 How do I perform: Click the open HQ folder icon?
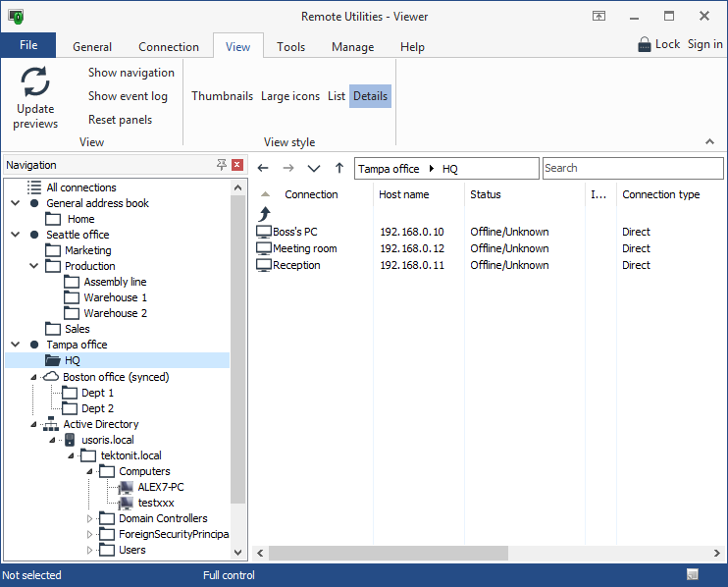pos(53,360)
